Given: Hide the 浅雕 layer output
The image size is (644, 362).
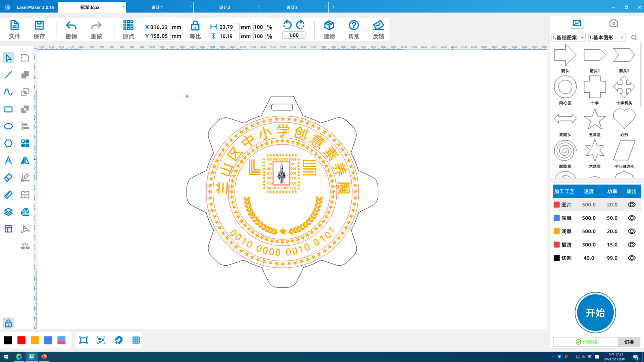Looking at the screenshot, I should pyautogui.click(x=631, y=231).
